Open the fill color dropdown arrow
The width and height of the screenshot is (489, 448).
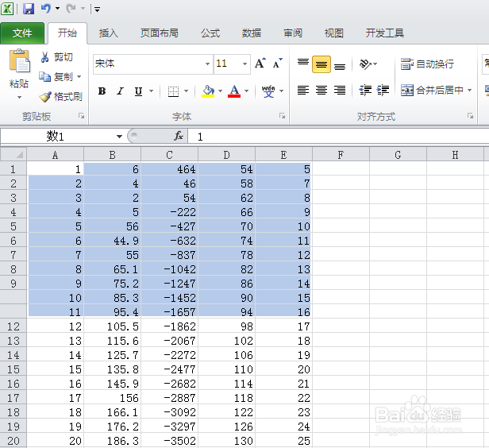coord(220,91)
